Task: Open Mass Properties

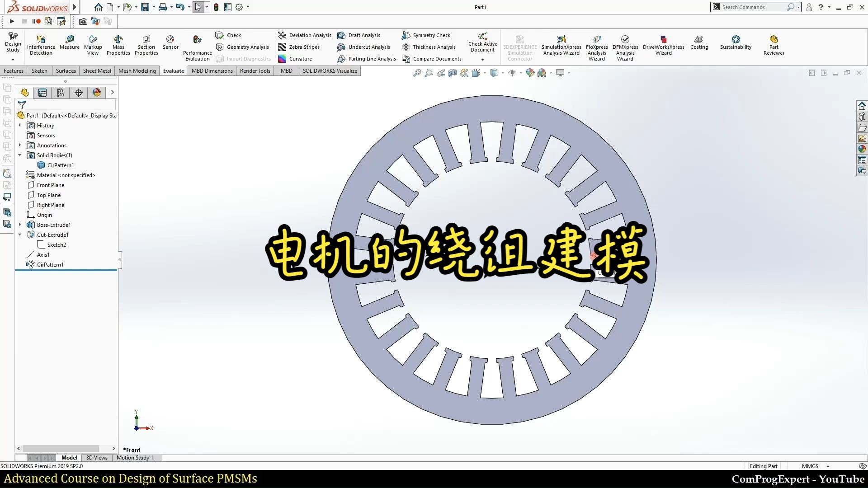Action: coord(118,44)
